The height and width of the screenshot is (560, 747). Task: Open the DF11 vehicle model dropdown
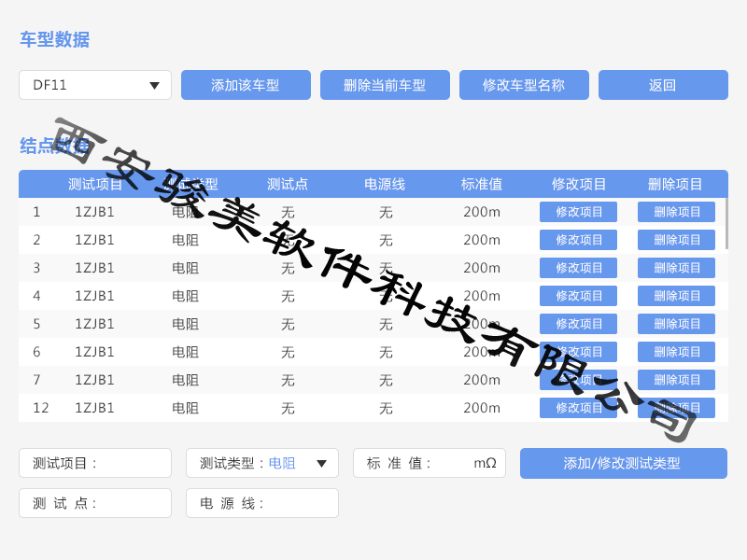click(x=95, y=85)
